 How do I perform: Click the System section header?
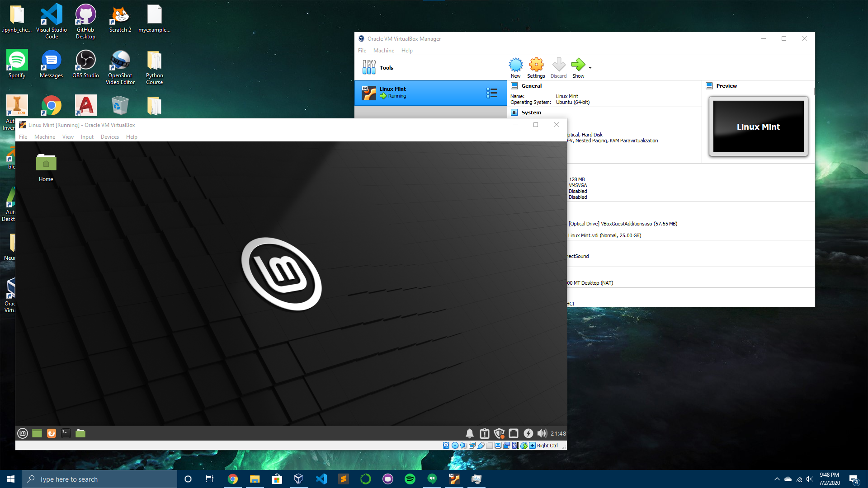[x=531, y=113]
